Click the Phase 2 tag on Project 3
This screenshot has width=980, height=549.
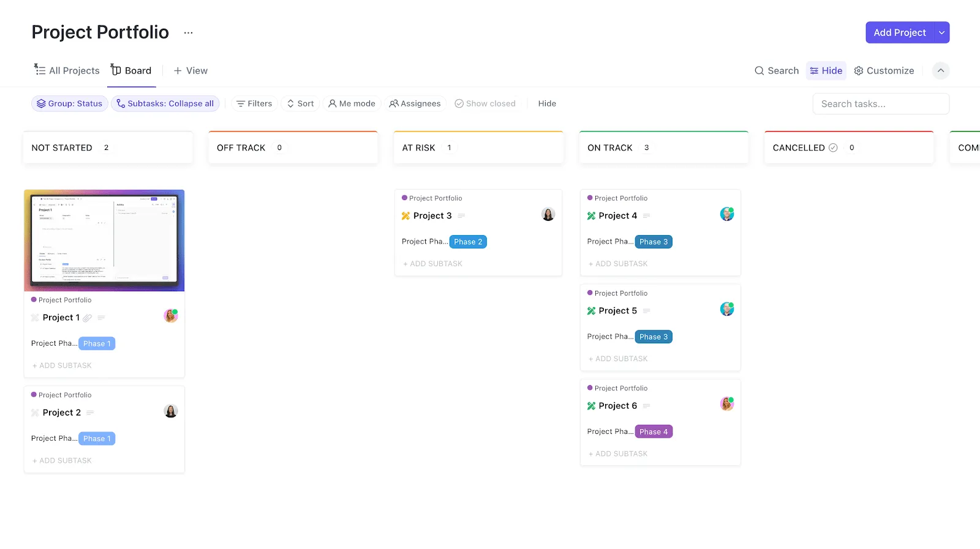pyautogui.click(x=468, y=242)
